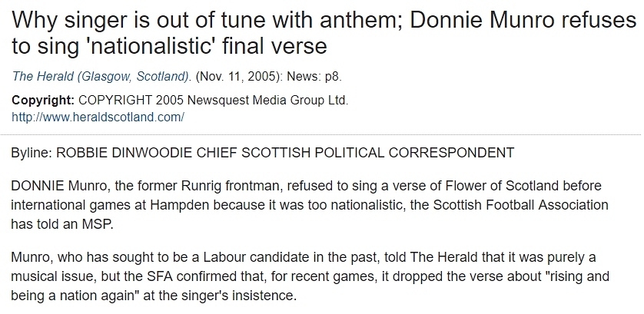
Task: Click the word 'Labour' in second paragraph
Action: [x=225, y=258]
